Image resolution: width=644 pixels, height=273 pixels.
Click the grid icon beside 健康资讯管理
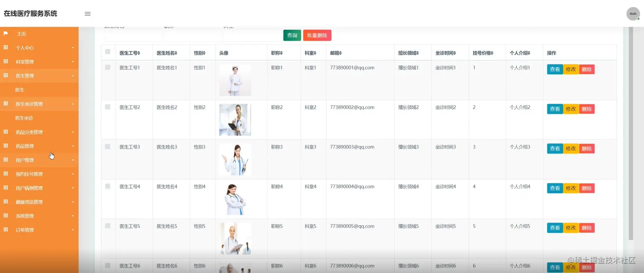click(6, 202)
